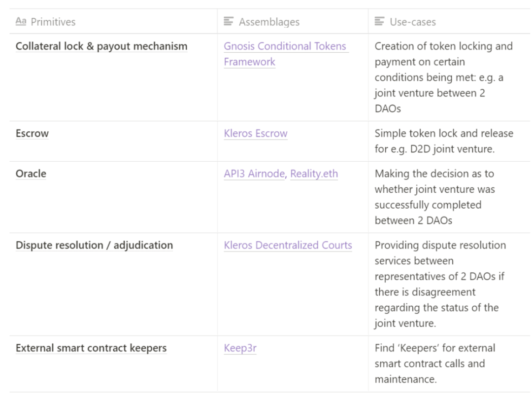The image size is (532, 394).
Task: Open the Reality.eth link
Action: 314,174
